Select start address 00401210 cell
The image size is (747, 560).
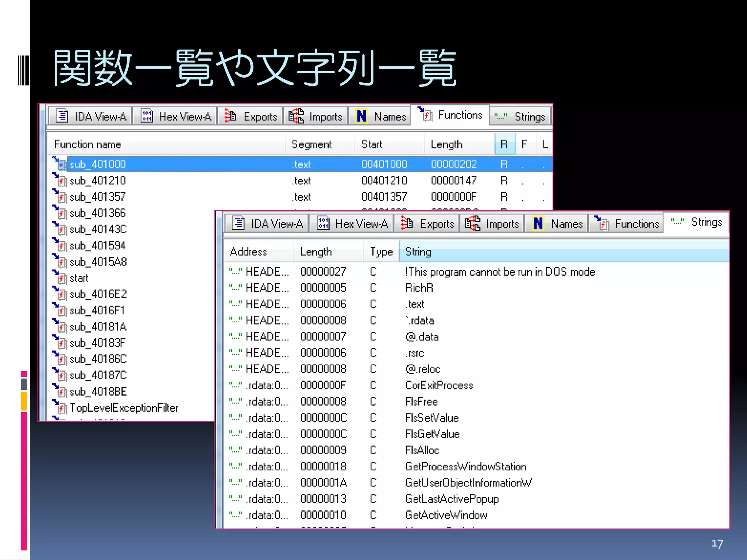[384, 180]
